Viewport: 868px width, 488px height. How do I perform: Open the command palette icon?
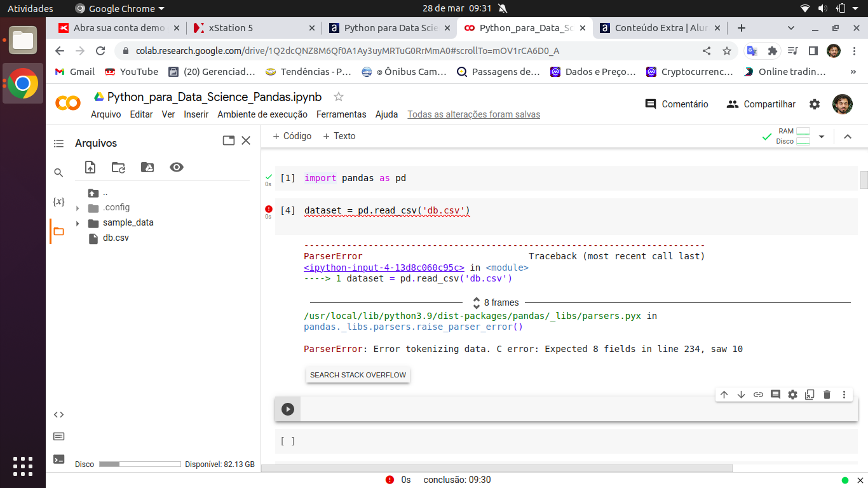click(x=58, y=437)
